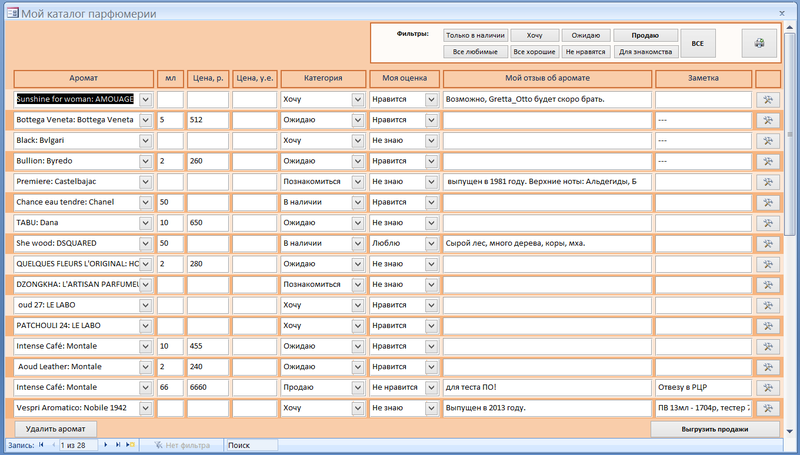Apply the Продаю filter button
This screenshot has height=455, width=800.
645,35
